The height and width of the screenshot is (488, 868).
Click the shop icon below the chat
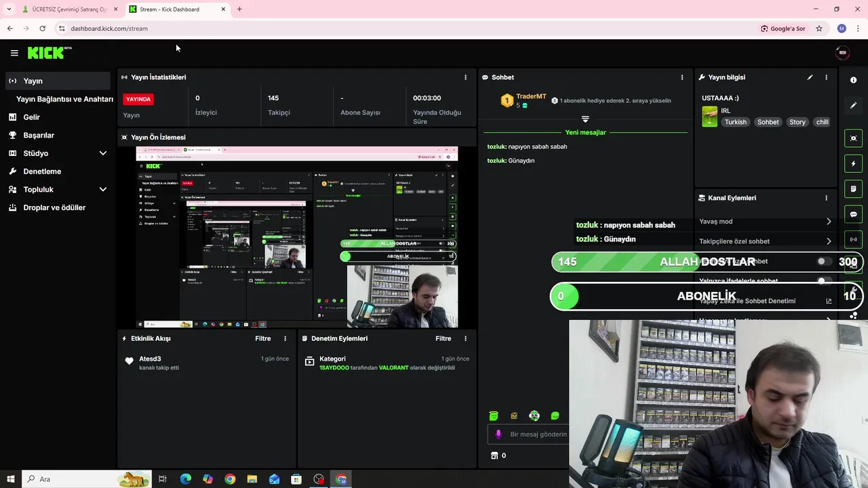coord(494,455)
